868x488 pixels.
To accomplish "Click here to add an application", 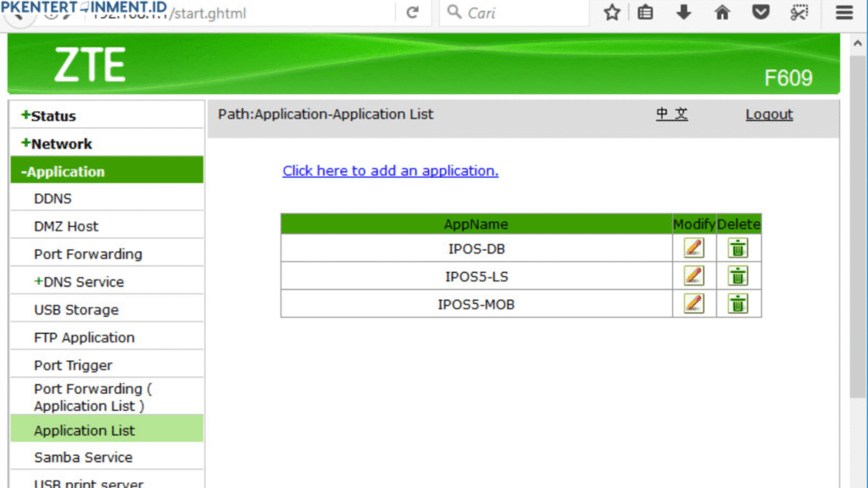I will coord(390,170).
